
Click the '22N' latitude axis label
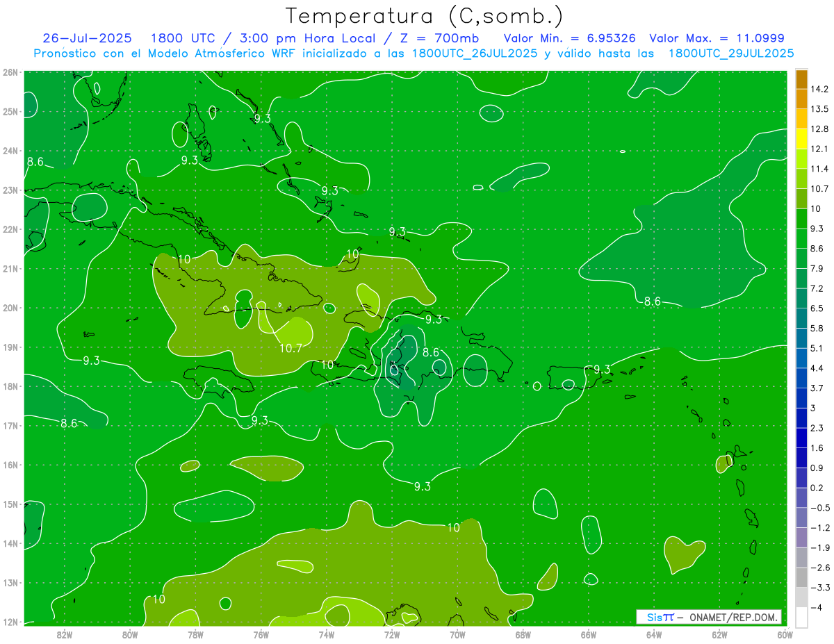[10, 229]
